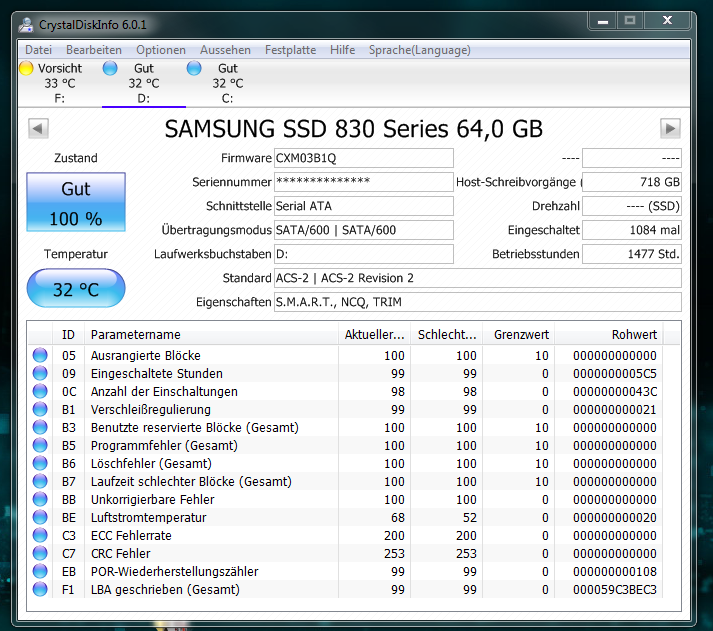Open the Datei menu
Screen dimensions: 713x631
[x=39, y=50]
